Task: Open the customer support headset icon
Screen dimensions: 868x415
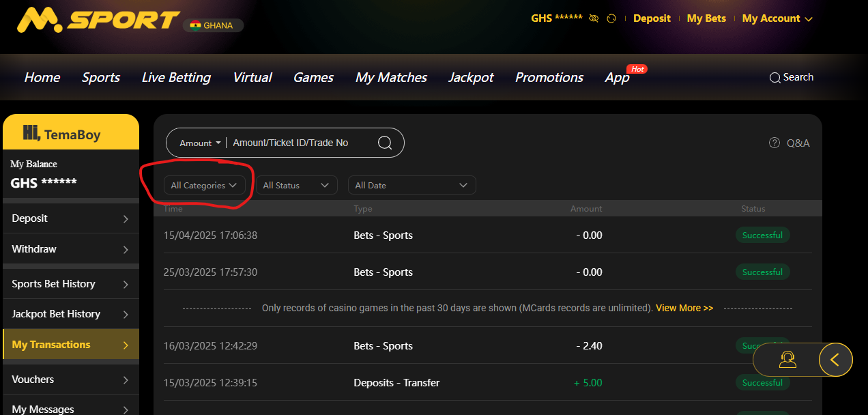Action: coord(787,359)
